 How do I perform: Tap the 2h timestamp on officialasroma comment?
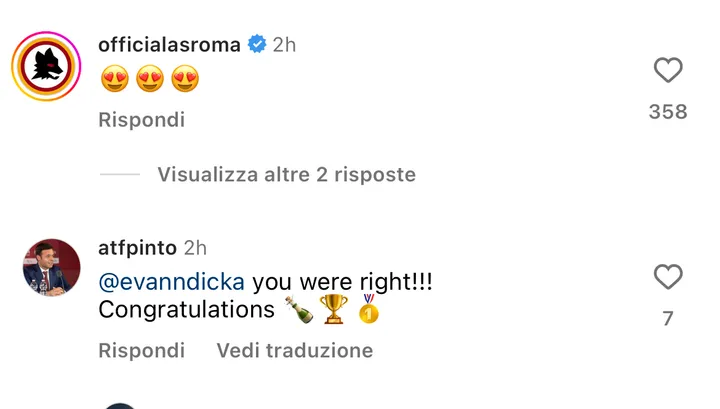click(x=284, y=45)
